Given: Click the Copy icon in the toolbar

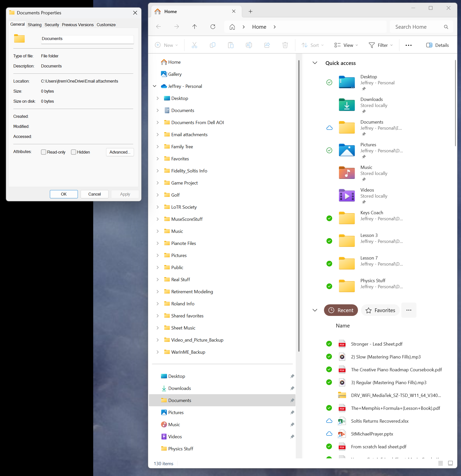Looking at the screenshot, I should tap(212, 45).
